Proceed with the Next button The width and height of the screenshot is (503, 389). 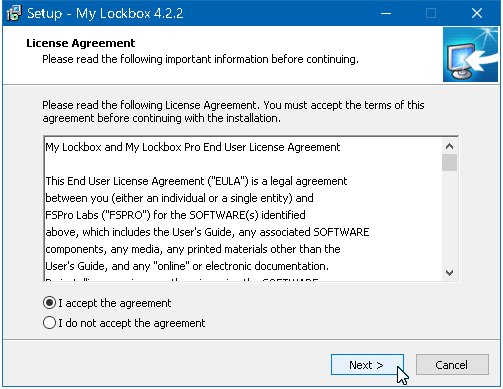(367, 365)
